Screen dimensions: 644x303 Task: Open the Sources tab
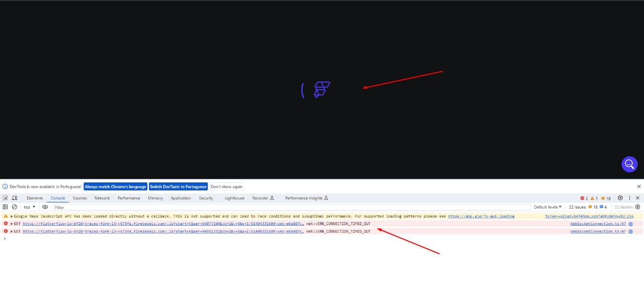tap(79, 198)
